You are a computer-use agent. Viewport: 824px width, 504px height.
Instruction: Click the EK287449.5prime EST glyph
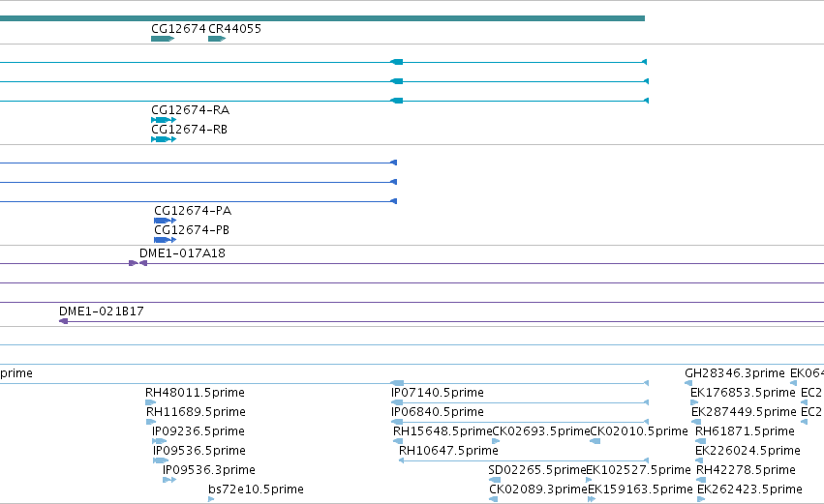tap(696, 422)
